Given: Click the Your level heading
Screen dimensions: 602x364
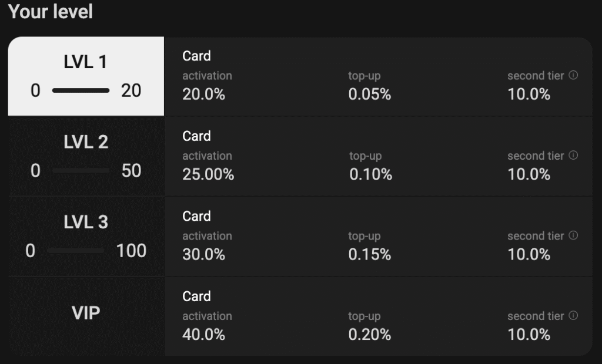Looking at the screenshot, I should (x=51, y=12).
